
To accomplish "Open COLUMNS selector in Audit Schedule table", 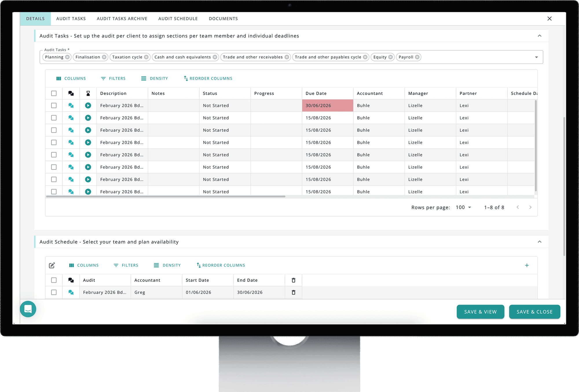I will click(84, 265).
